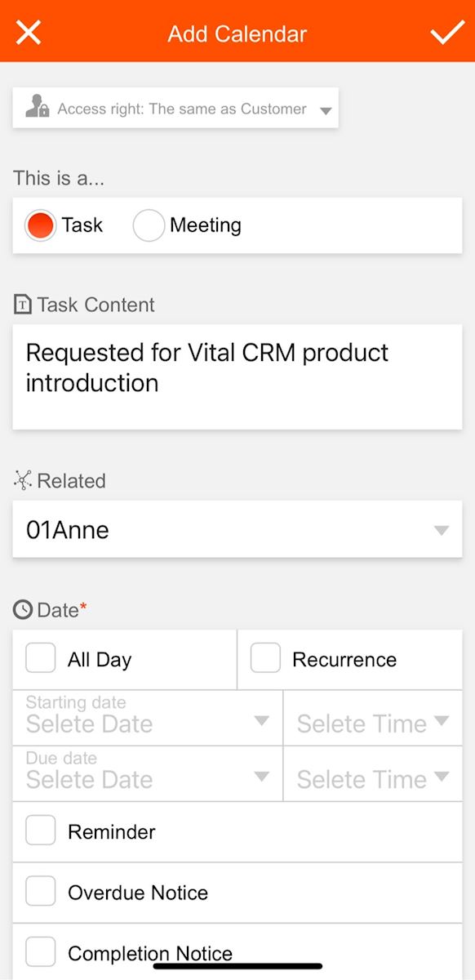Check the Recurrence checkbox
Image resolution: width=475 pixels, height=980 pixels.
[265, 657]
